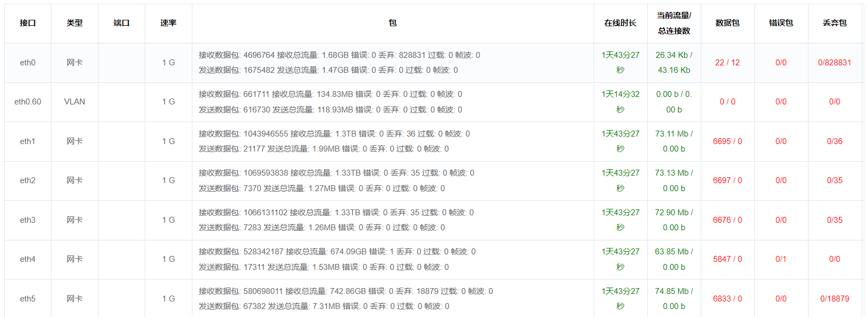Click the eth3 interface name
Image resolution: width=868 pixels, height=317 pixels.
(x=28, y=220)
